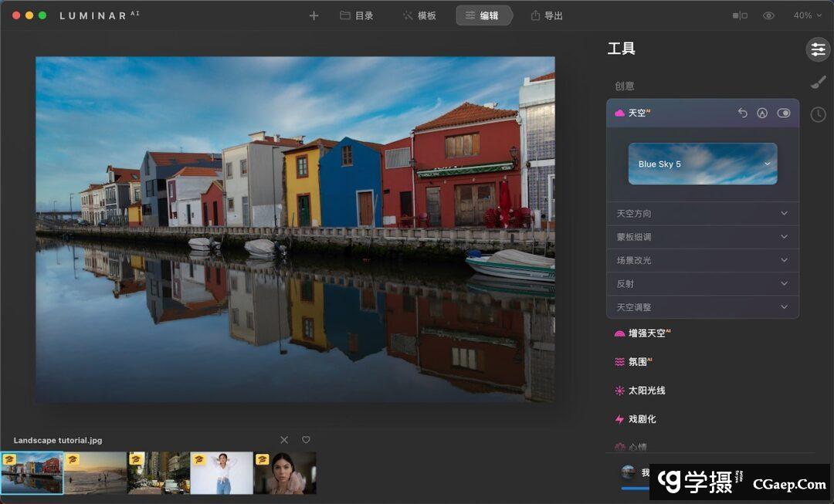Open the tools adjustment sliders panel icon
The height and width of the screenshot is (504, 834).
818,49
